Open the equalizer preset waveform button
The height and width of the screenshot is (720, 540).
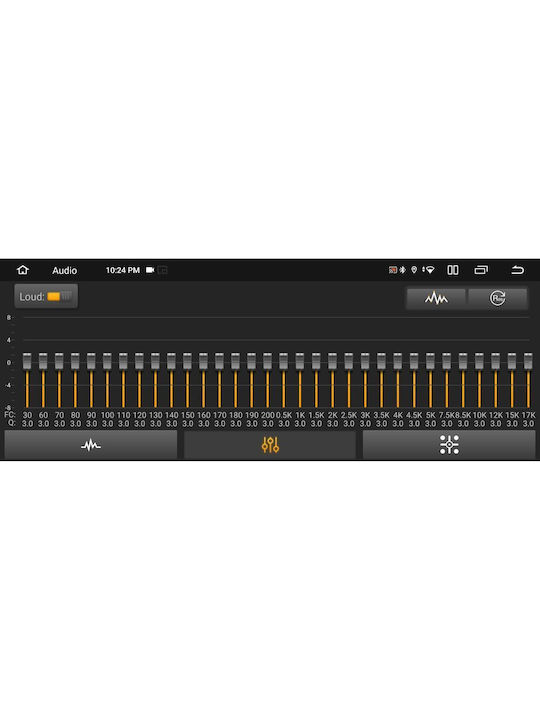436,298
